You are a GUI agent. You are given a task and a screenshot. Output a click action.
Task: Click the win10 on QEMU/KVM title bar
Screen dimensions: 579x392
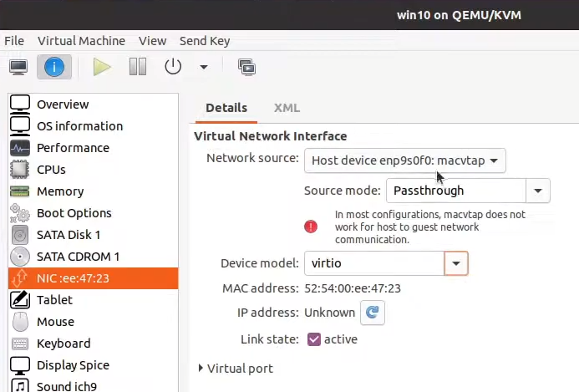tap(459, 15)
